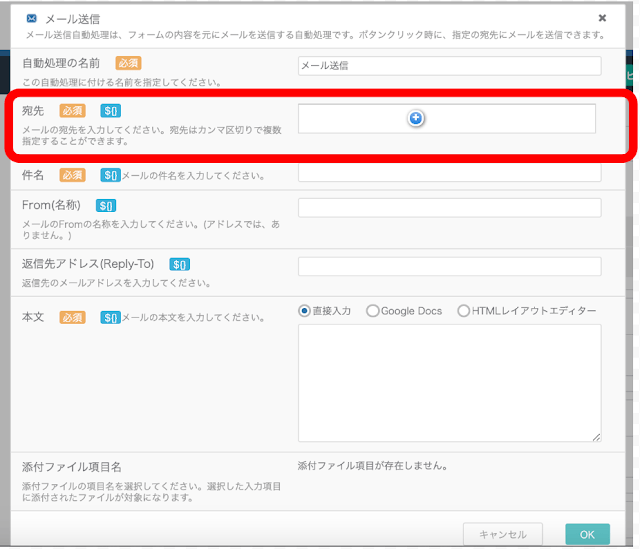This screenshot has height=549, width=640.
Task: Click the 必須 badge next to 自動処理の名前
Action: click(128, 63)
